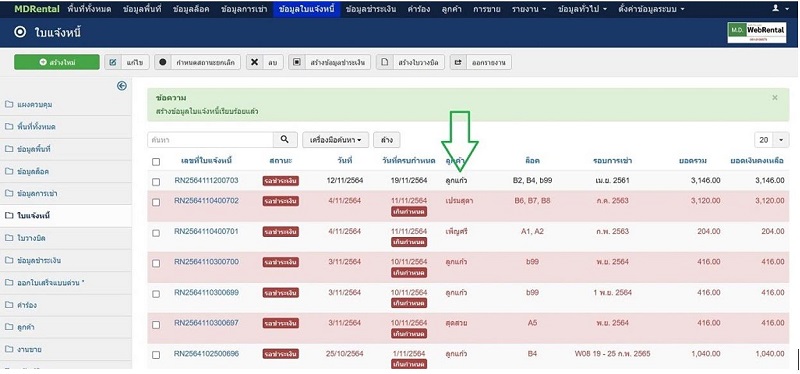Screen dimensions: 800x374
Task: Expand the ตั้งค่าข้อมูลระบบ menu in top bar
Action: coord(651,9)
